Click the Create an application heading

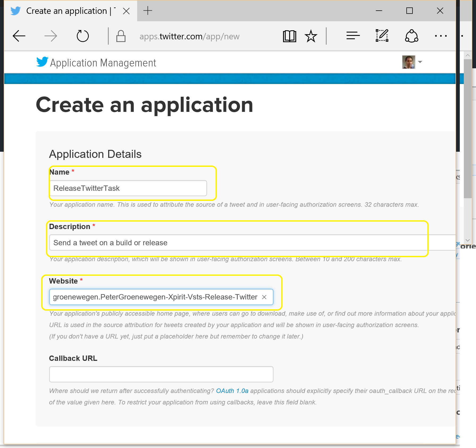pyautogui.click(x=145, y=105)
